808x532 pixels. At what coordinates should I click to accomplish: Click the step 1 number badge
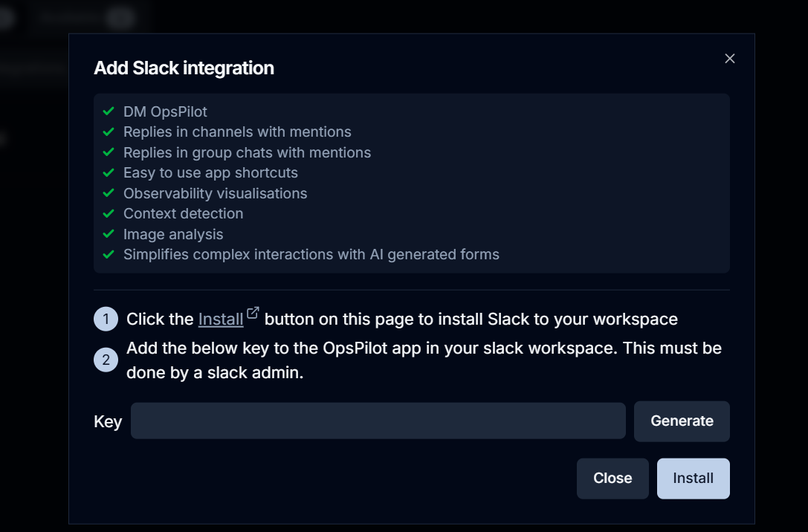[106, 319]
